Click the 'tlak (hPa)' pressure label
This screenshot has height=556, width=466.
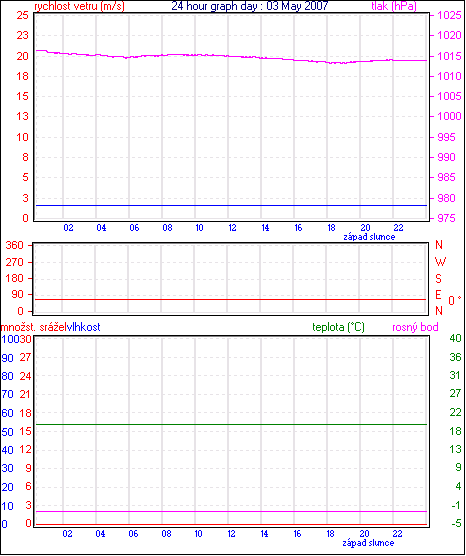[394, 6]
